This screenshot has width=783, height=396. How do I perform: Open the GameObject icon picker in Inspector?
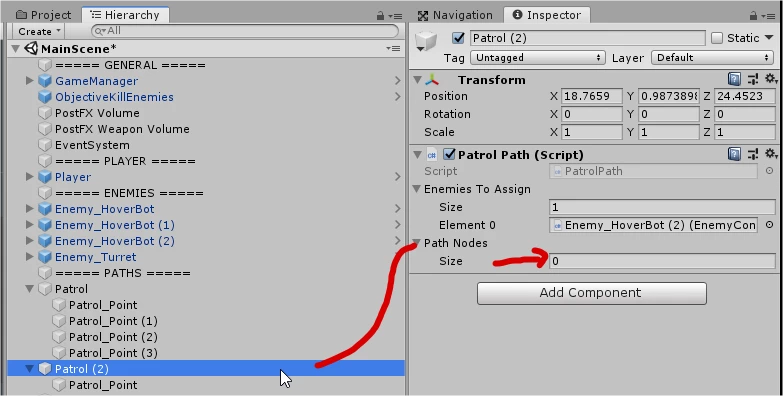[426, 41]
